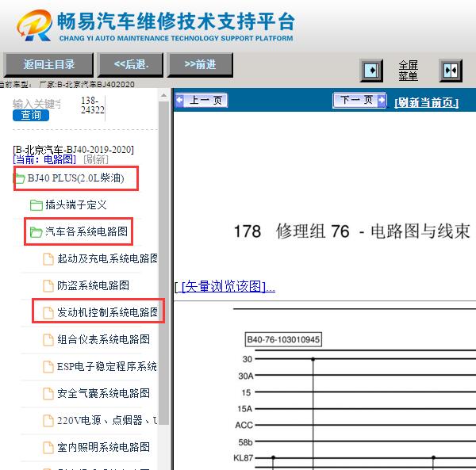Click the KL87 line label in diagram
Image resolution: width=476 pixels, height=470 pixels.
pos(244,457)
